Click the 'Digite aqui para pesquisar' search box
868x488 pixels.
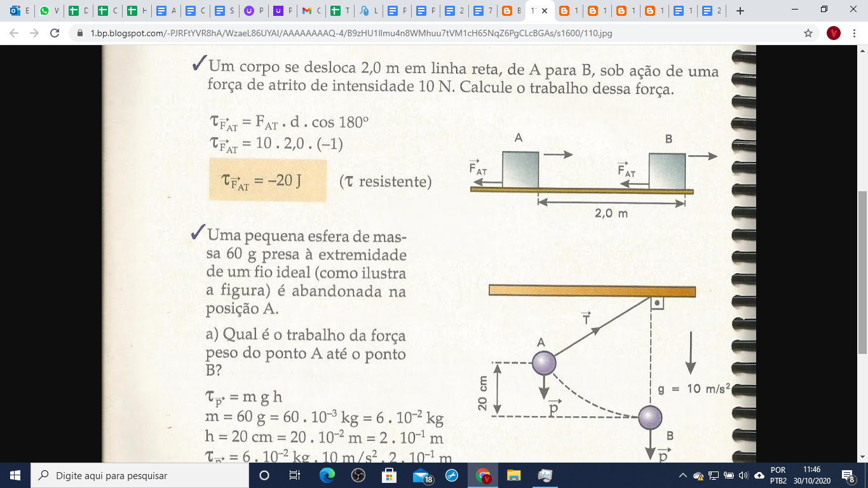pyautogui.click(x=140, y=475)
